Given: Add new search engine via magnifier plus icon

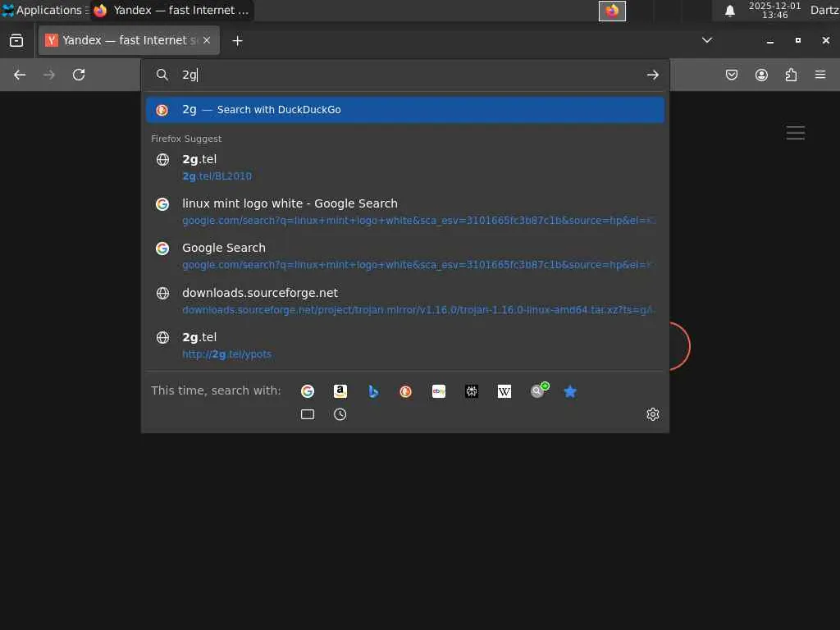Looking at the screenshot, I should pos(539,390).
